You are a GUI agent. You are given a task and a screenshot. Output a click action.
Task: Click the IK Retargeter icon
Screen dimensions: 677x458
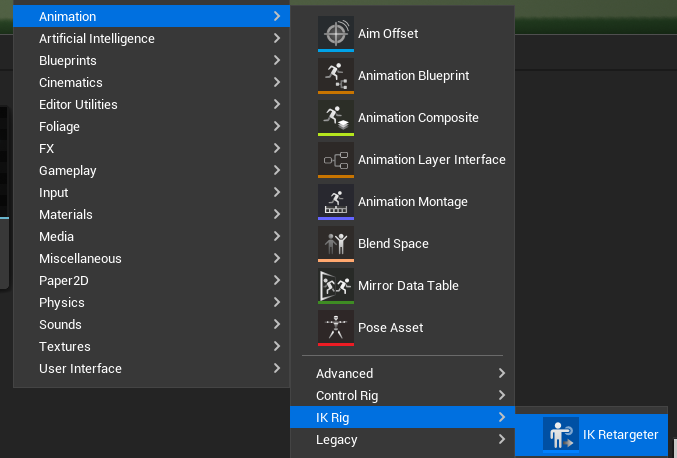click(560, 434)
